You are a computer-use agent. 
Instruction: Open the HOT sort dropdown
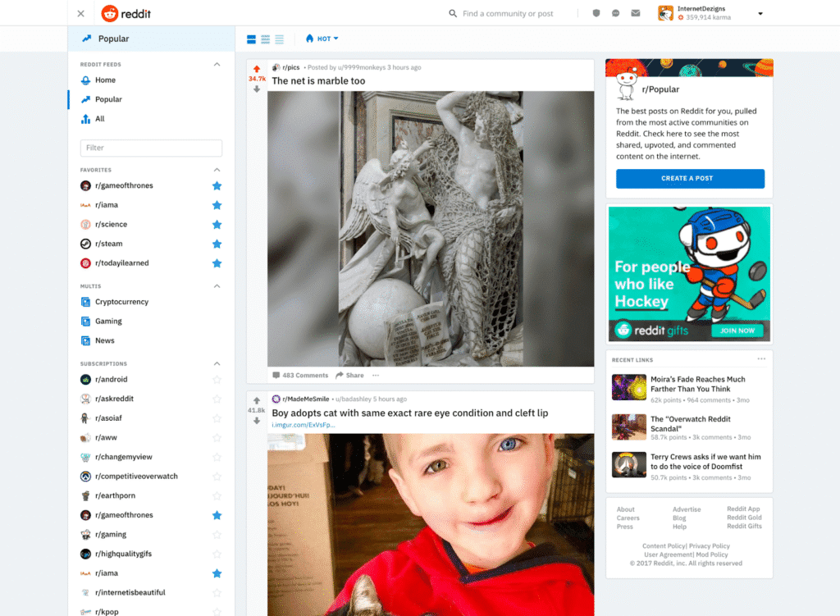tap(322, 39)
